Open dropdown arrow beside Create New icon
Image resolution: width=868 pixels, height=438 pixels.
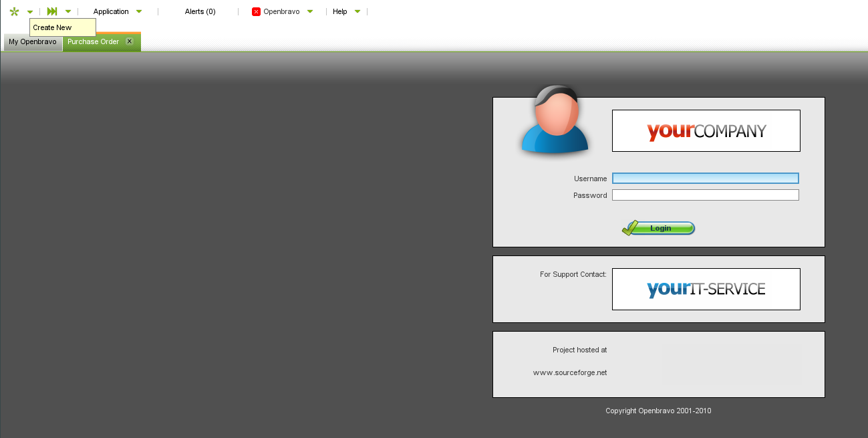[x=30, y=12]
